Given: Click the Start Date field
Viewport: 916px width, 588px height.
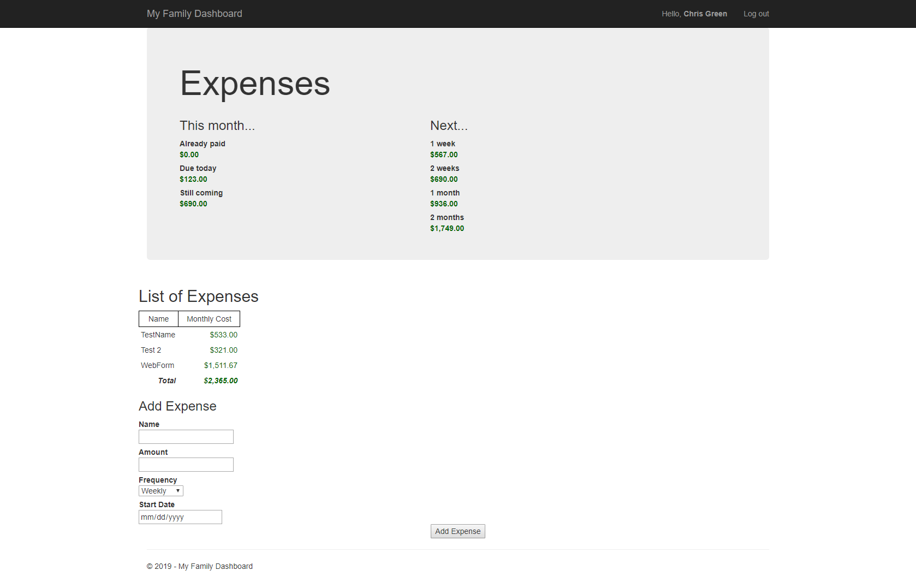Looking at the screenshot, I should point(180,517).
